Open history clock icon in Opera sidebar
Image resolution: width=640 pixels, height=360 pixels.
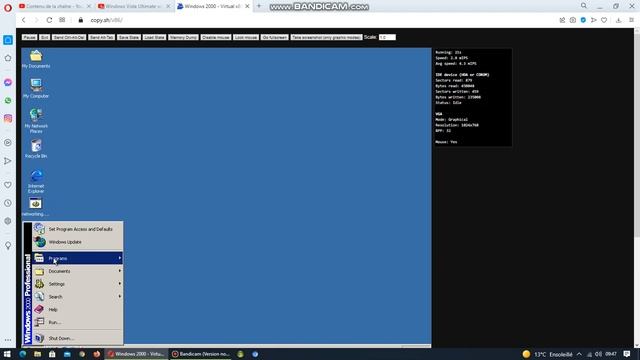pyautogui.click(x=8, y=203)
